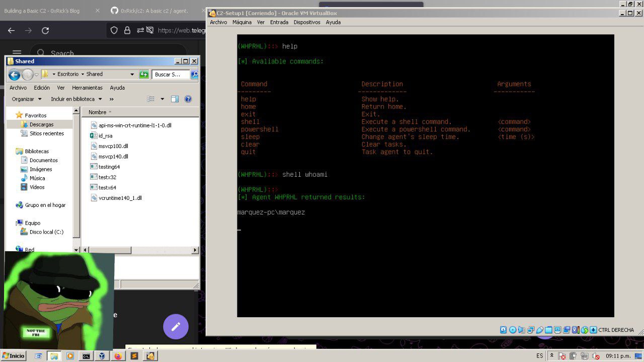Screen dimensions: 644x362
Task: Switch to the Building a Basic C2 tab
Action: click(x=49, y=11)
